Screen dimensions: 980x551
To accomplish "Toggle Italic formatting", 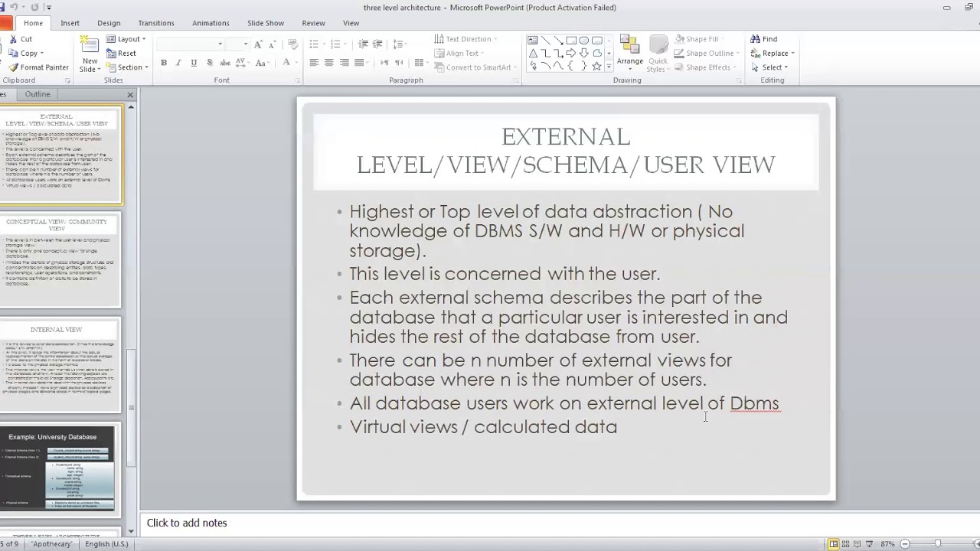I will pos(178,63).
